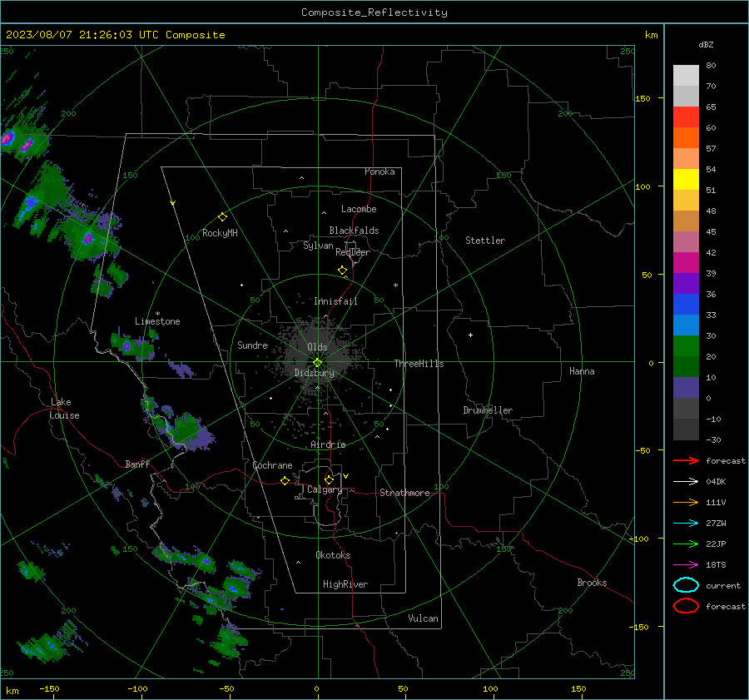
Task: Click the magenta 18TS arrow in legend
Action: [x=686, y=564]
